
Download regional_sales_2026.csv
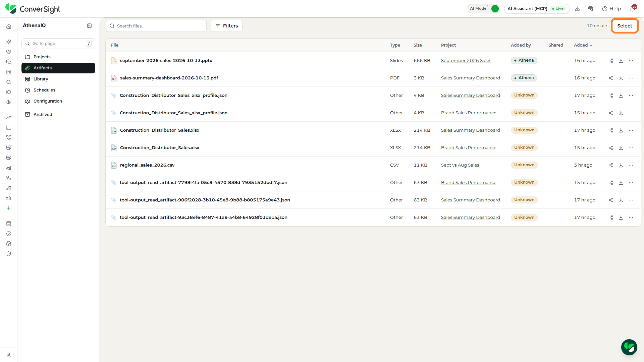621,165
